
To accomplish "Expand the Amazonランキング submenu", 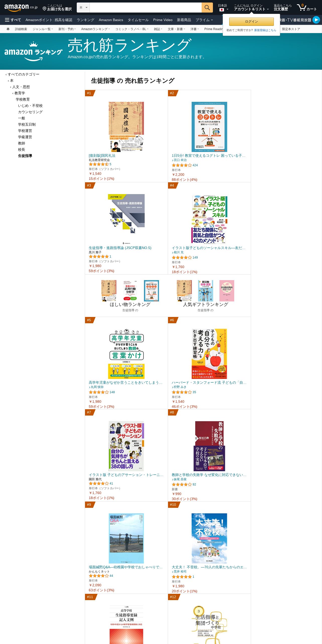I will tap(95, 29).
